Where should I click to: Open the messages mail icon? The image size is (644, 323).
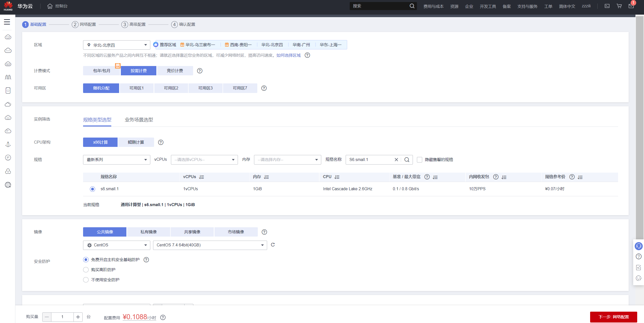(x=631, y=6)
